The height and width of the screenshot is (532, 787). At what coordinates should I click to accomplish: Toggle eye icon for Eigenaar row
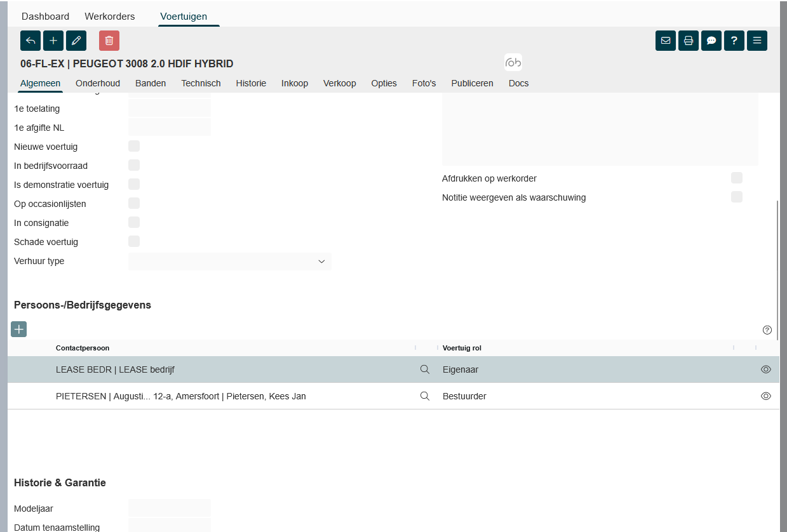[766, 369]
